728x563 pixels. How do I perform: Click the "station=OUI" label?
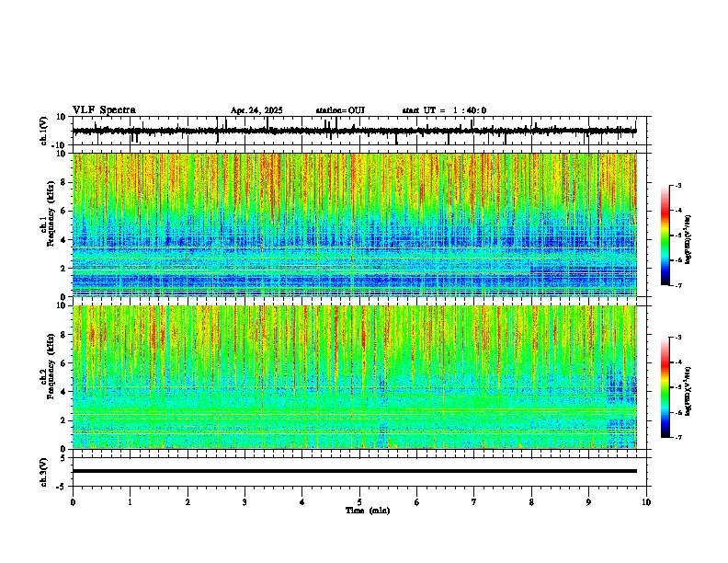pos(340,110)
